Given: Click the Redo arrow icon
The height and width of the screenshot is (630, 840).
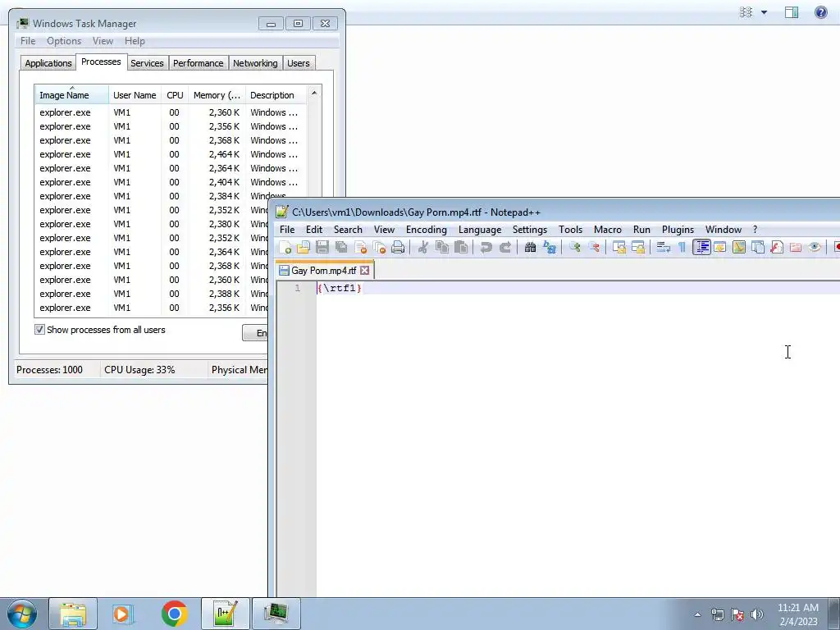Looking at the screenshot, I should tap(504, 247).
